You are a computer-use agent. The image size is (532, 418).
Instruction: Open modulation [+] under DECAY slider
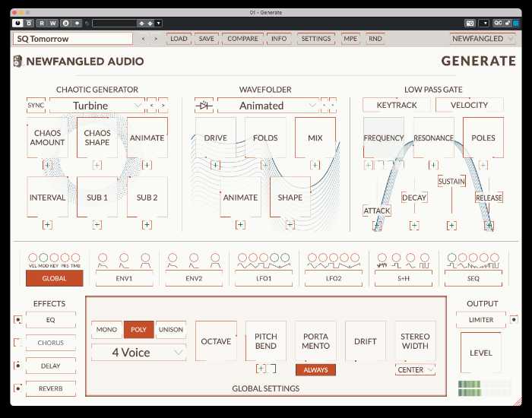coord(414,225)
